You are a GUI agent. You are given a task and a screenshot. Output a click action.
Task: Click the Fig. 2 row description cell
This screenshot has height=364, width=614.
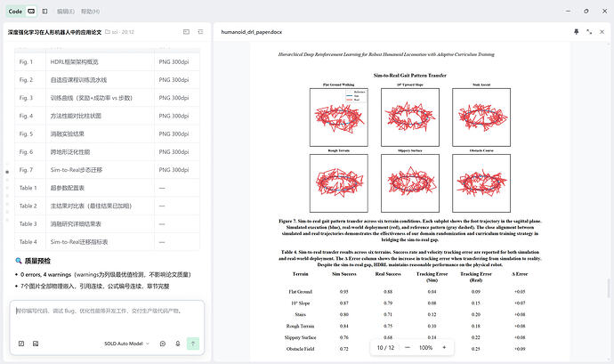(x=100, y=80)
